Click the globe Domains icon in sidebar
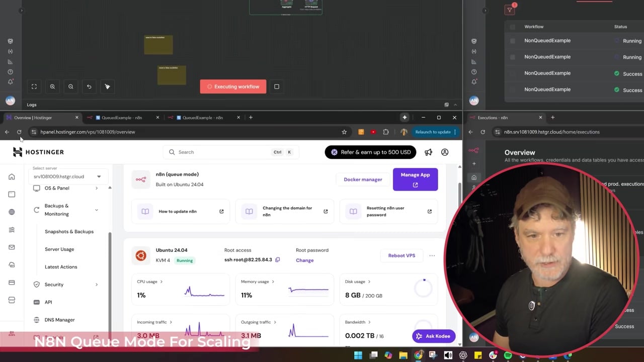 (12, 212)
